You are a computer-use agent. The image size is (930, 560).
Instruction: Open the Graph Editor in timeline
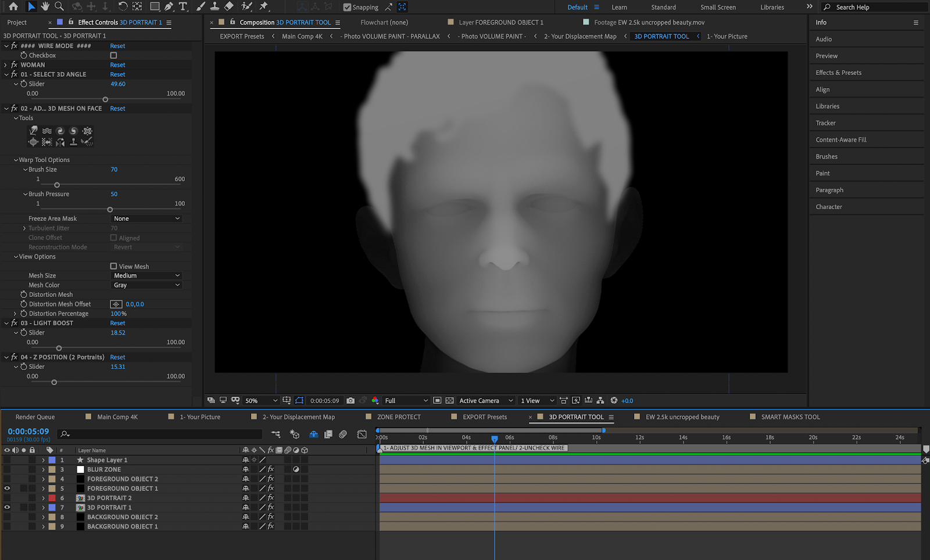click(x=362, y=434)
